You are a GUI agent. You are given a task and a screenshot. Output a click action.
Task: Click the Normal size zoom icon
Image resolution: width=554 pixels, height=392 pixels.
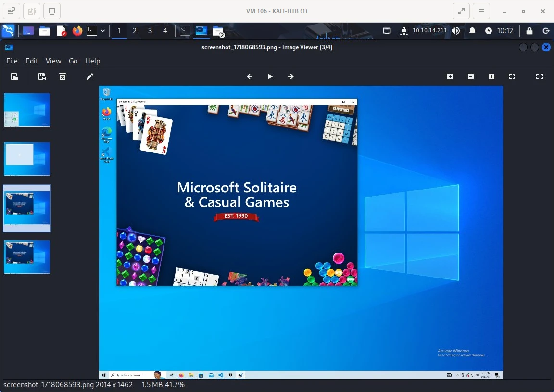pos(491,76)
